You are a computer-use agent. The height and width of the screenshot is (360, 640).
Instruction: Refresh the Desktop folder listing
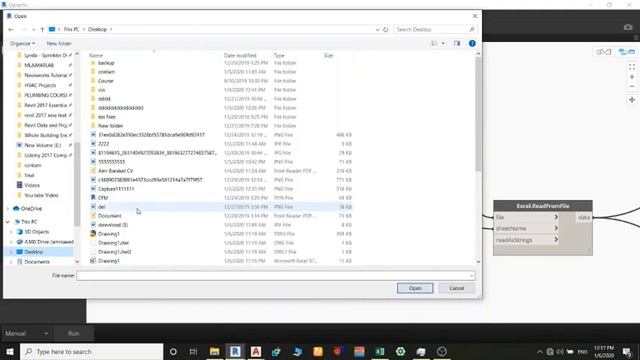click(x=385, y=29)
